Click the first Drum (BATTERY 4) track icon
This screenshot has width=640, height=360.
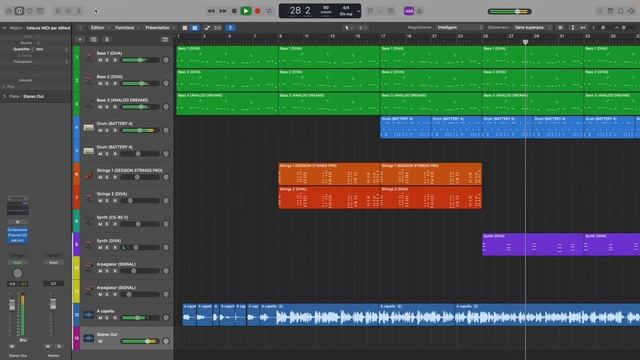coord(89,128)
